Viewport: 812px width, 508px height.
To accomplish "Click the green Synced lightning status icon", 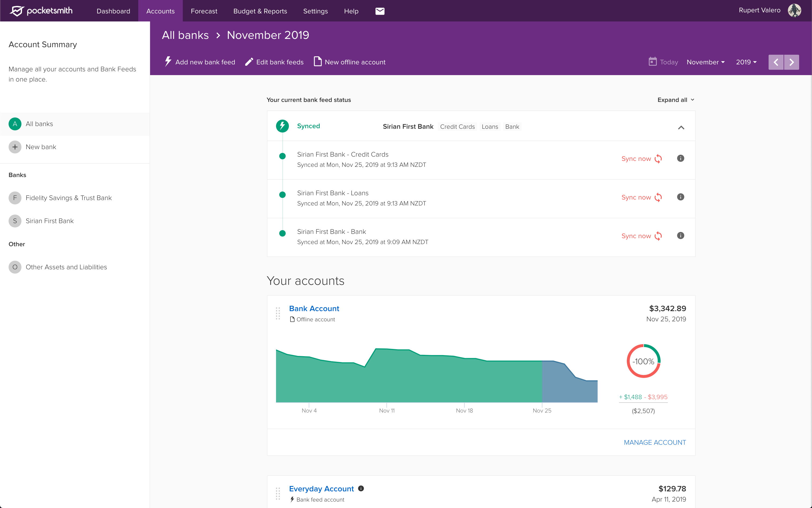I will click(x=282, y=126).
